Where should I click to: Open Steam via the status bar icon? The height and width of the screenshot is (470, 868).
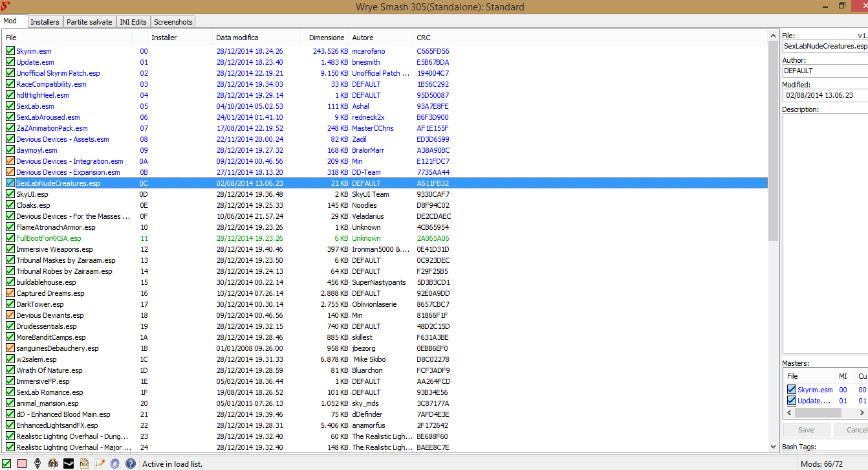69,464
